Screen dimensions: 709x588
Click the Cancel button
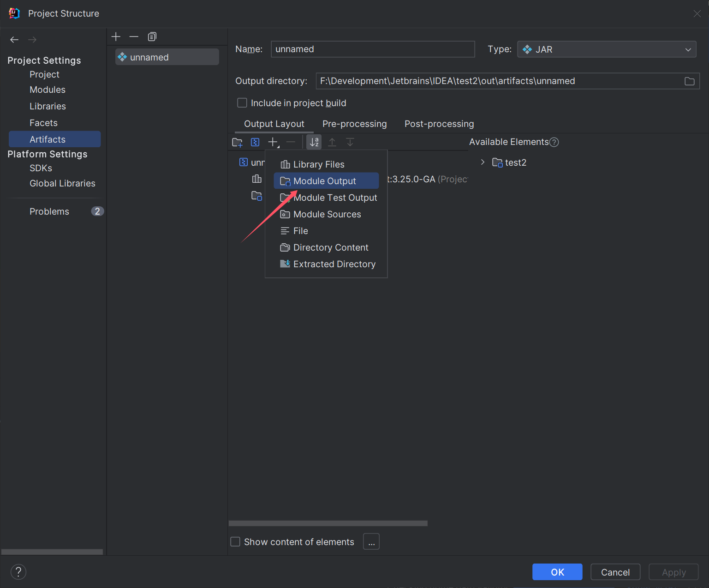[615, 572]
